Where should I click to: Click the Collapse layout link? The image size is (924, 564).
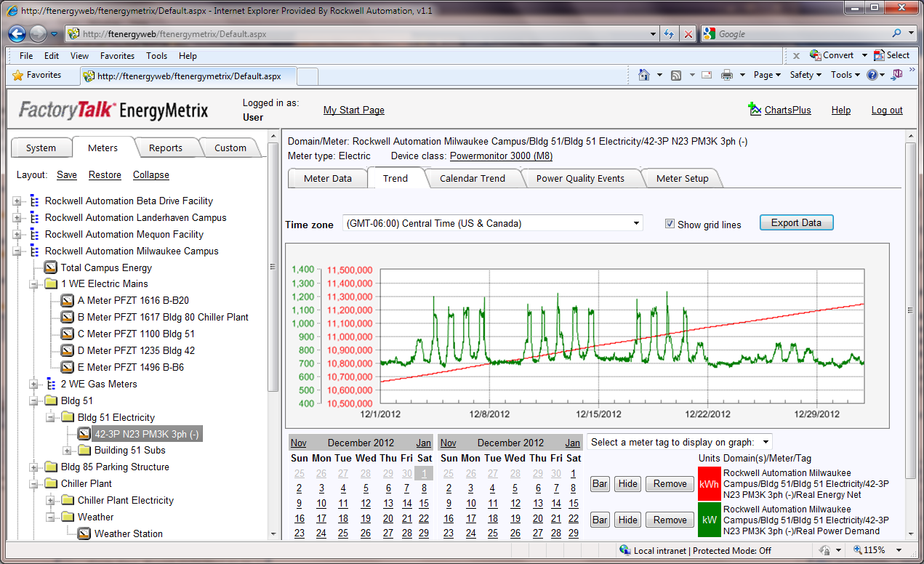tap(151, 174)
